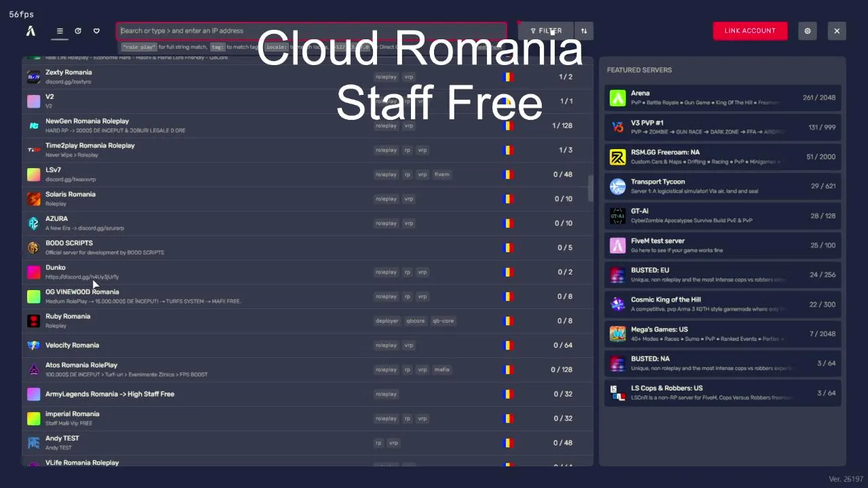Click the LSv7 server icon

click(x=33, y=174)
